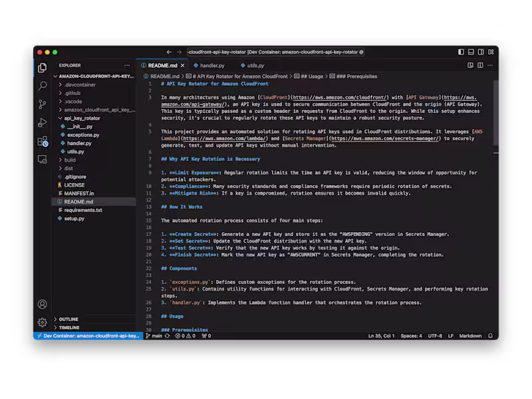532x399 pixels.
Task: Open Customize Layout icon in title bar
Action: pyautogui.click(x=491, y=52)
